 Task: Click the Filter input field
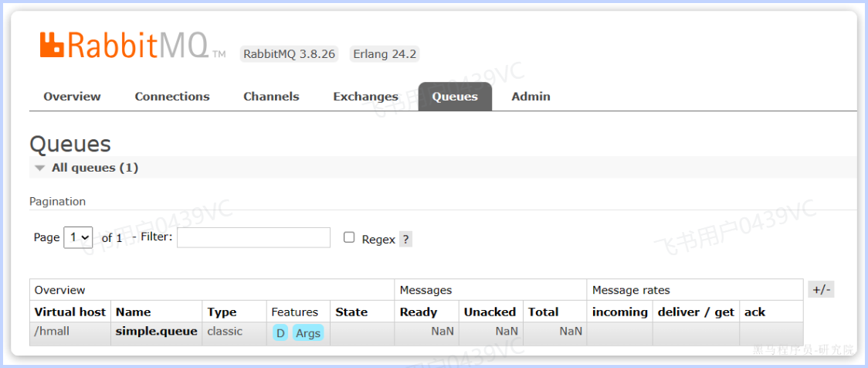coord(253,237)
